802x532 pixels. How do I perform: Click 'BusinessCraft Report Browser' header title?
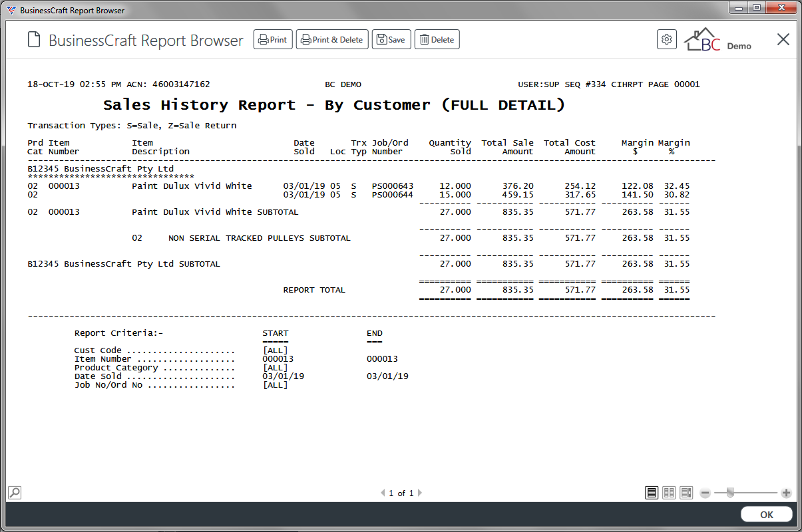click(146, 41)
